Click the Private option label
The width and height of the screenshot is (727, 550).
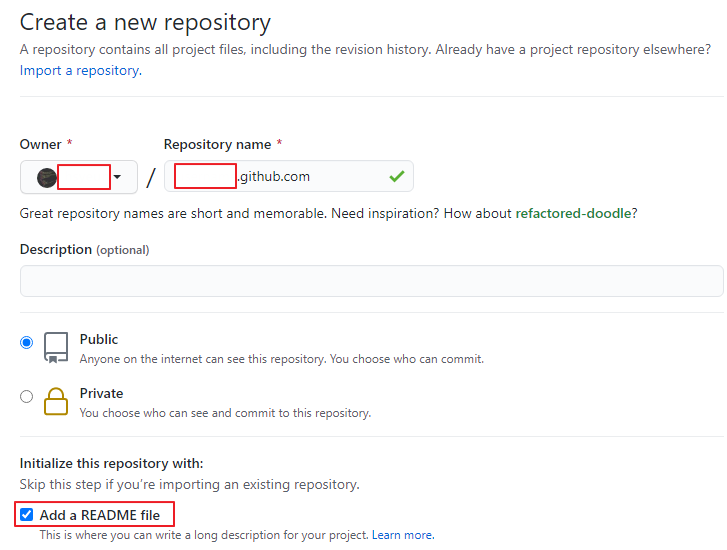tap(101, 393)
